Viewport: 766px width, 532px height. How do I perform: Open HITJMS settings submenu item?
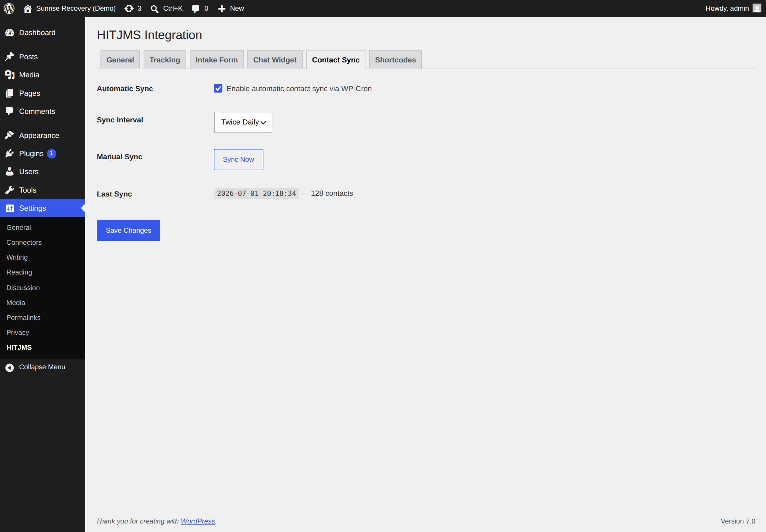coord(19,347)
